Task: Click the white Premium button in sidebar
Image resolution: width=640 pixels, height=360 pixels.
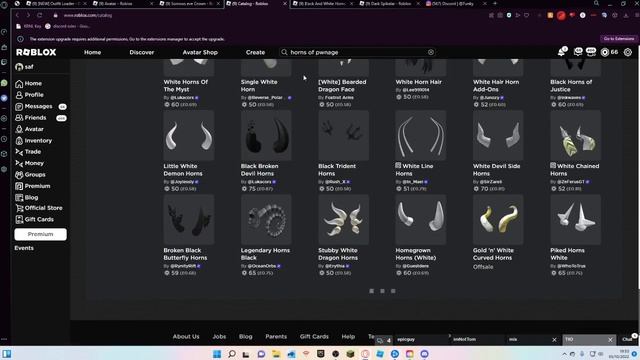Action: click(40, 234)
